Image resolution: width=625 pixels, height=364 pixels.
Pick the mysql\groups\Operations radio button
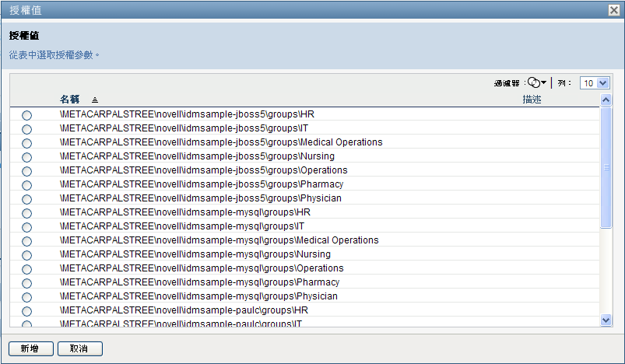click(x=26, y=269)
